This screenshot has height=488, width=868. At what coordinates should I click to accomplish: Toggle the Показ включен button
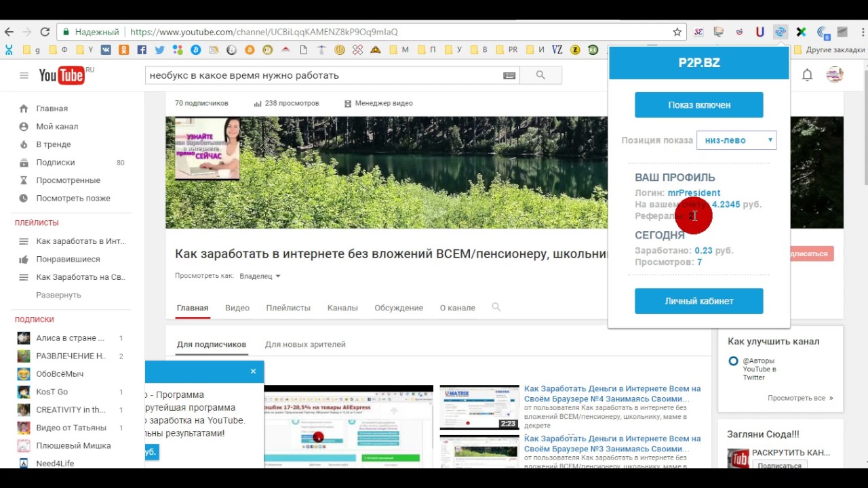(698, 105)
